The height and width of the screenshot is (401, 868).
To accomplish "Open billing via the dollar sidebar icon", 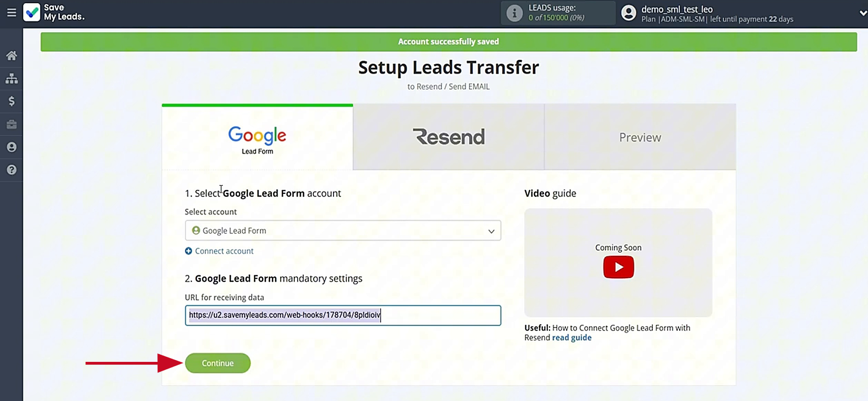I will [11, 101].
